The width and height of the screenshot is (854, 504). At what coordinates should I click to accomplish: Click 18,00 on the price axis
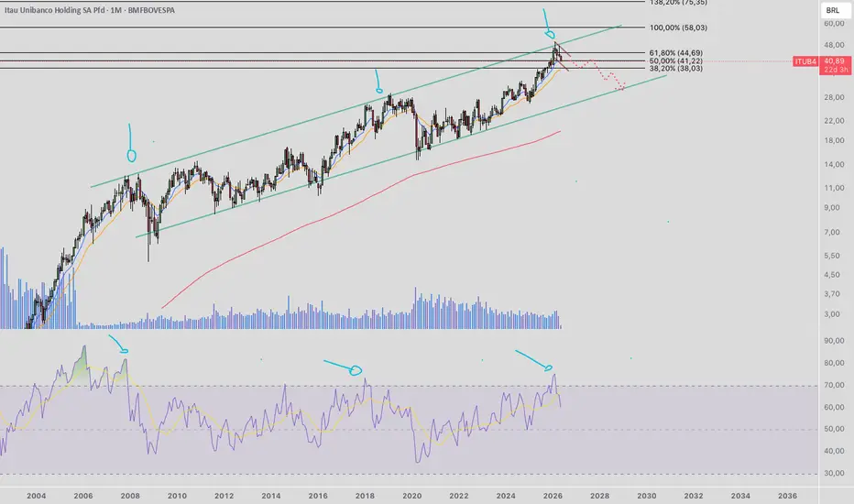(x=834, y=140)
